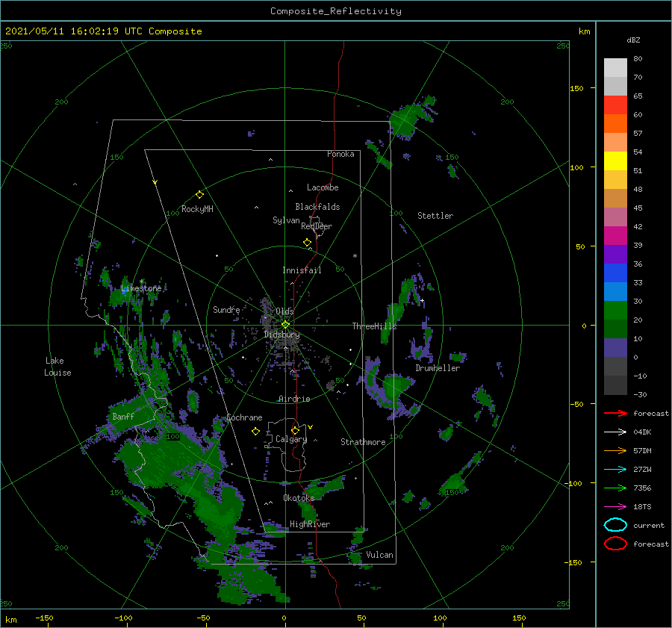Click the RedDeer city label

point(317,226)
